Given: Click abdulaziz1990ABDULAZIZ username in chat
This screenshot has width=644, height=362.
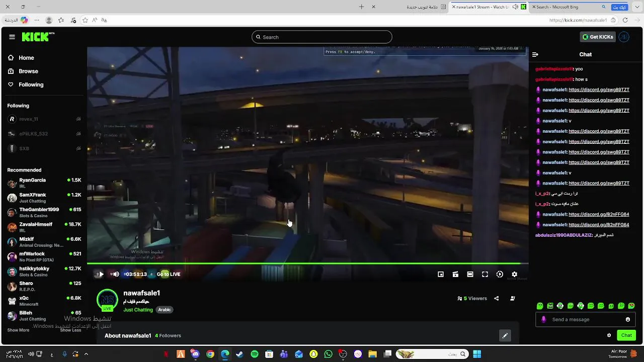Looking at the screenshot, I should 564,235.
